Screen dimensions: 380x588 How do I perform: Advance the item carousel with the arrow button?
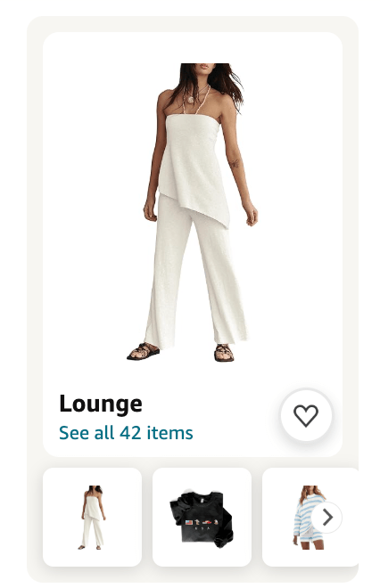point(326,518)
